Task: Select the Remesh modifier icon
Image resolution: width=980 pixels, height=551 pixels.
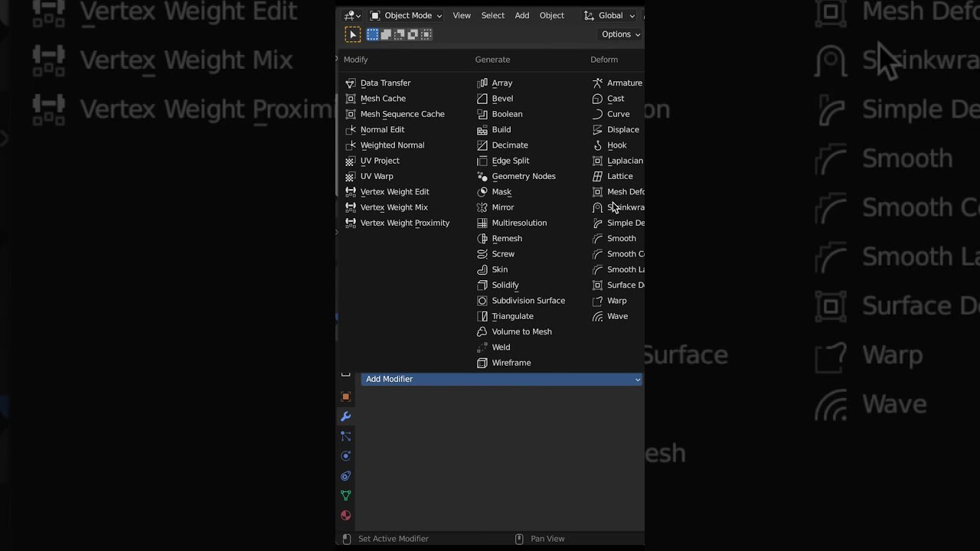Action: click(482, 238)
